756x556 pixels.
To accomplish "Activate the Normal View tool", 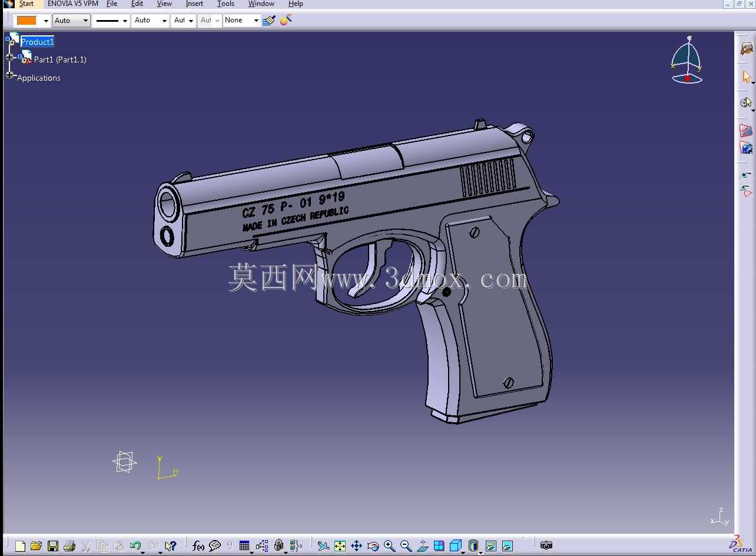I will coord(422,546).
